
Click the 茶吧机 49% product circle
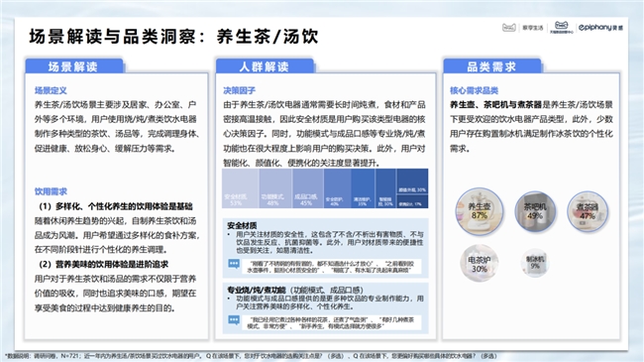tap(535, 211)
